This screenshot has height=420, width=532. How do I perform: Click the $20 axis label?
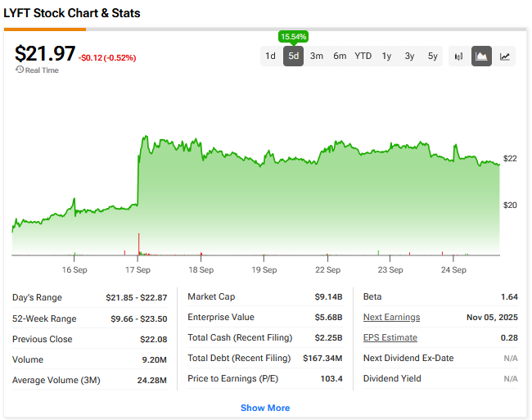pos(510,205)
